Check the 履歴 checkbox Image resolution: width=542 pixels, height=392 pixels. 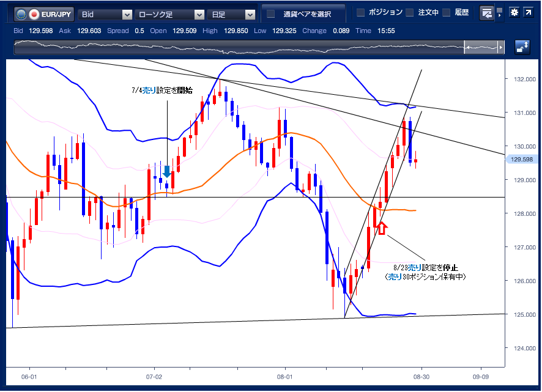(446, 12)
